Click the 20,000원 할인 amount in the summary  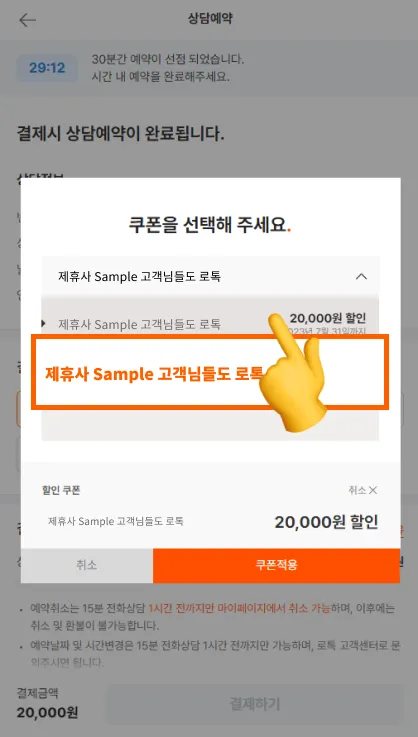pos(326,522)
